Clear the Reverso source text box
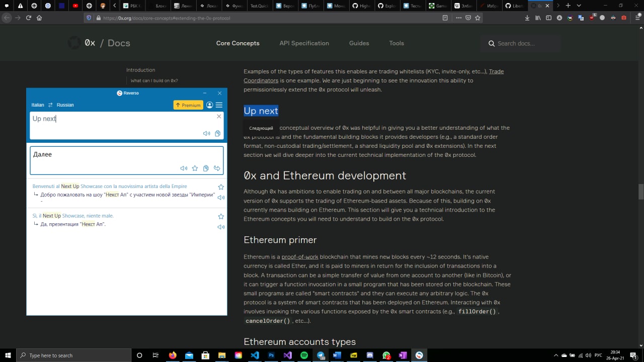644x362 pixels. coord(219,116)
